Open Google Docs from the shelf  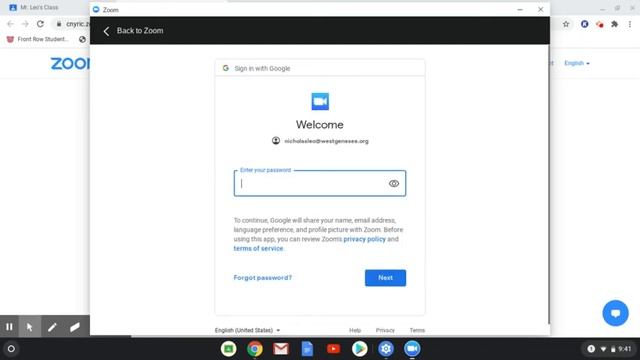(307, 349)
